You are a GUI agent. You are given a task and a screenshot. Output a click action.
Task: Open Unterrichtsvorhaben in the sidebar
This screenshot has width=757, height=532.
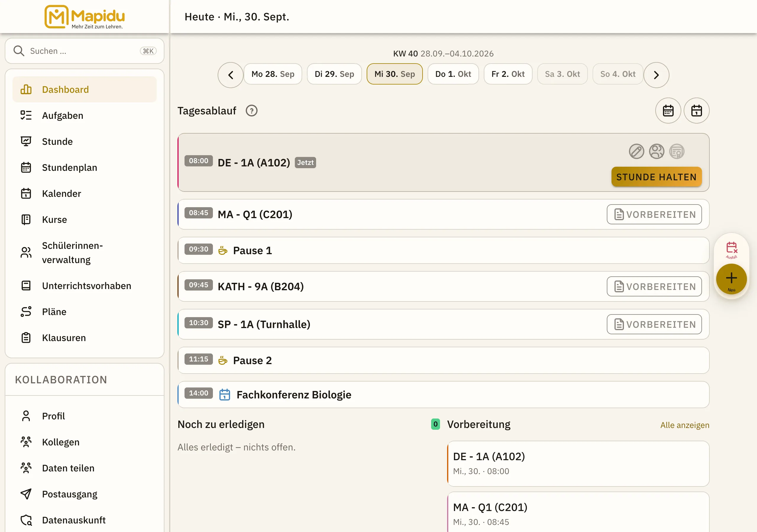(84, 286)
